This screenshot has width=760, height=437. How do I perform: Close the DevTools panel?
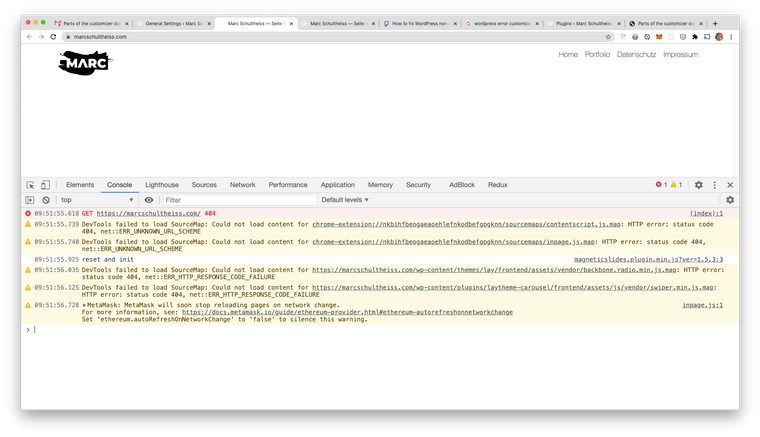(x=730, y=185)
